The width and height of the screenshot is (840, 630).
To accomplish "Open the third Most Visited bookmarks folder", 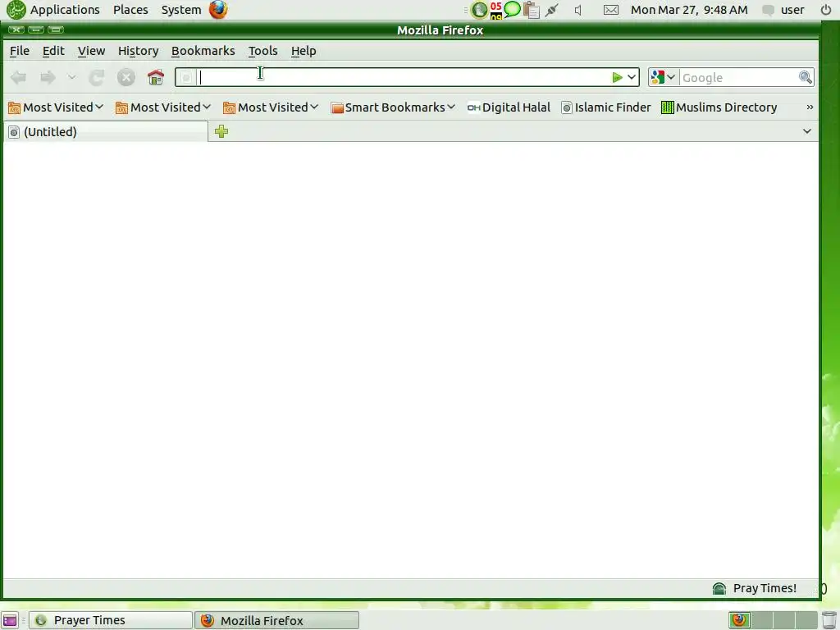I will point(271,107).
